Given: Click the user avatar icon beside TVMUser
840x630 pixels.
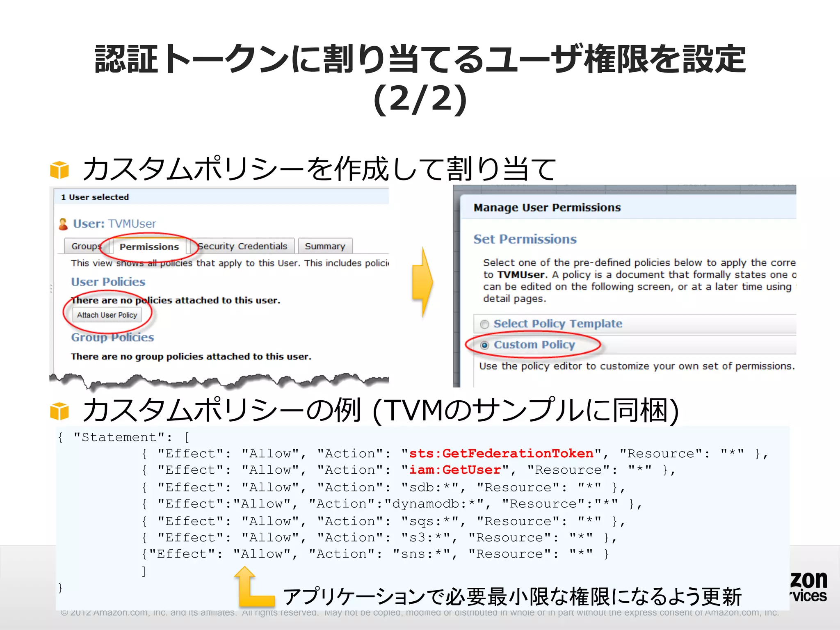Looking at the screenshot, I should (63, 224).
